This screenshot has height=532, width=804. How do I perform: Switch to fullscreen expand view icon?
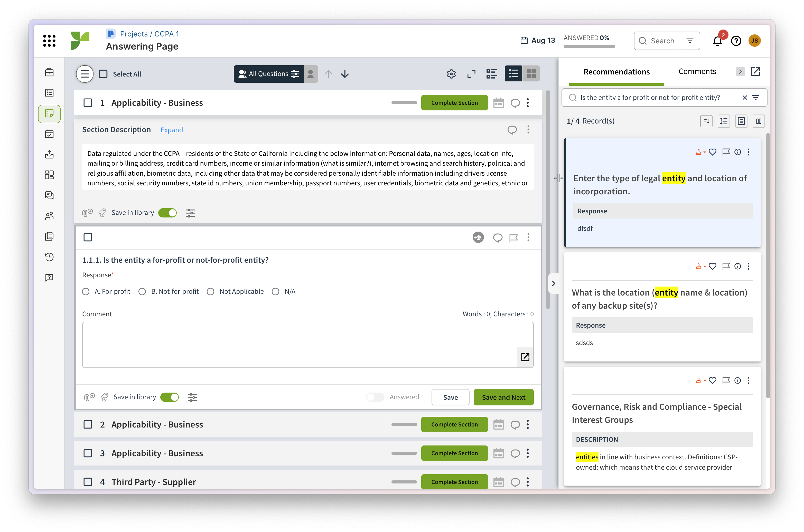click(x=471, y=74)
